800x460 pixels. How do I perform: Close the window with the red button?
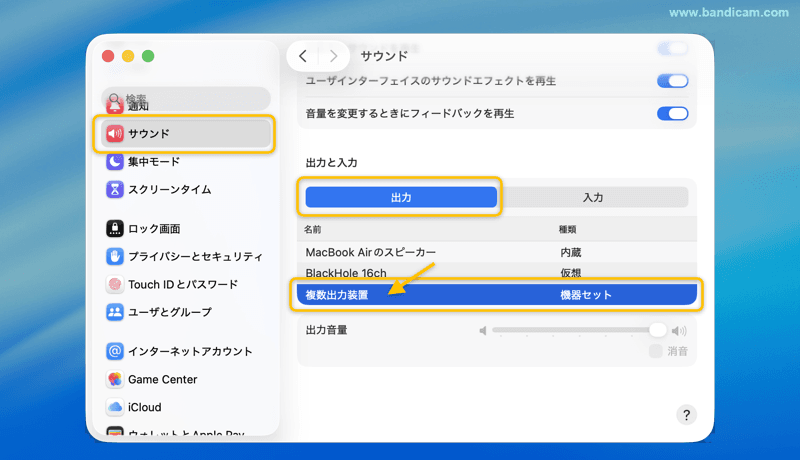(108, 56)
